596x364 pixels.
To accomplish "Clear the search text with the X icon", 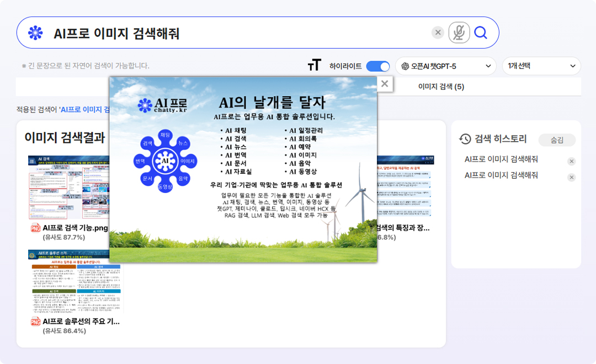I will (x=438, y=33).
